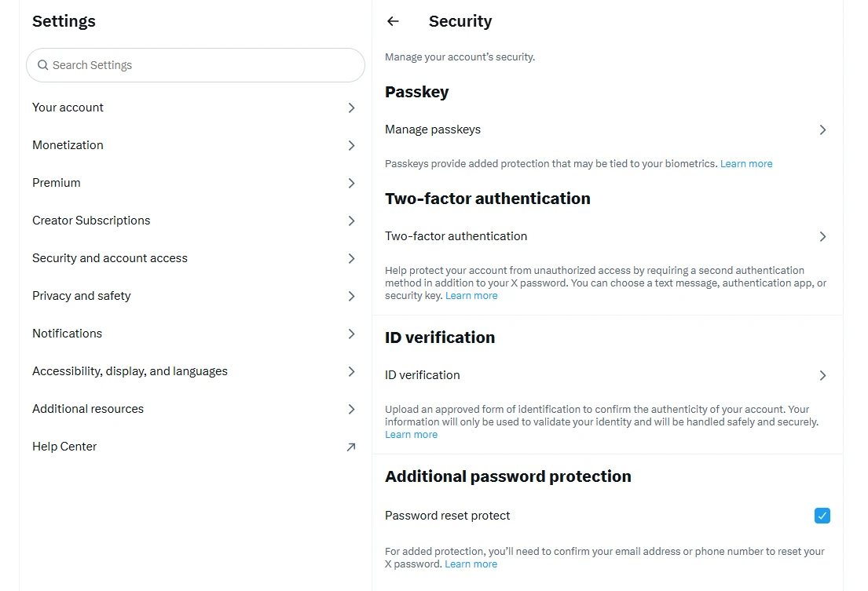The image size is (868, 591).
Task: Toggle Password reset protect checkbox
Action: click(x=822, y=516)
